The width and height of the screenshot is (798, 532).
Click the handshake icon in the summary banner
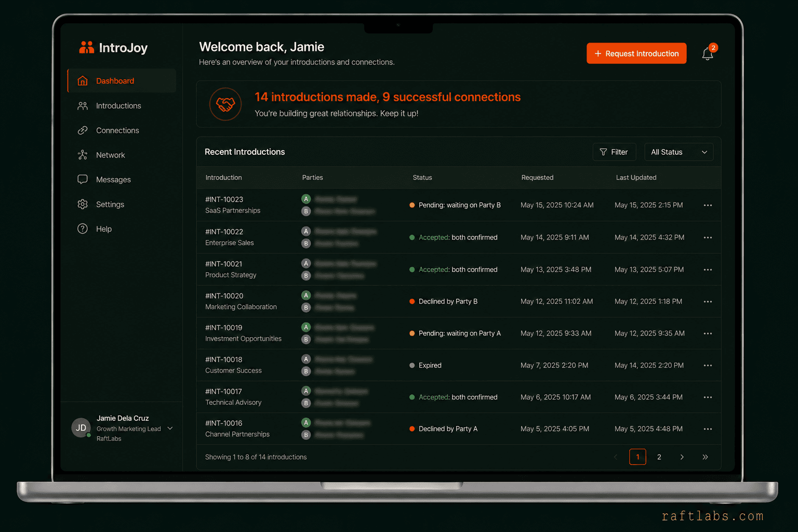pyautogui.click(x=225, y=104)
